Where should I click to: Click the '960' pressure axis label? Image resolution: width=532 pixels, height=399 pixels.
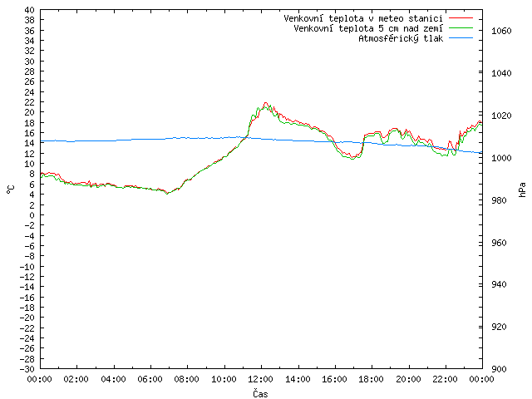499,243
